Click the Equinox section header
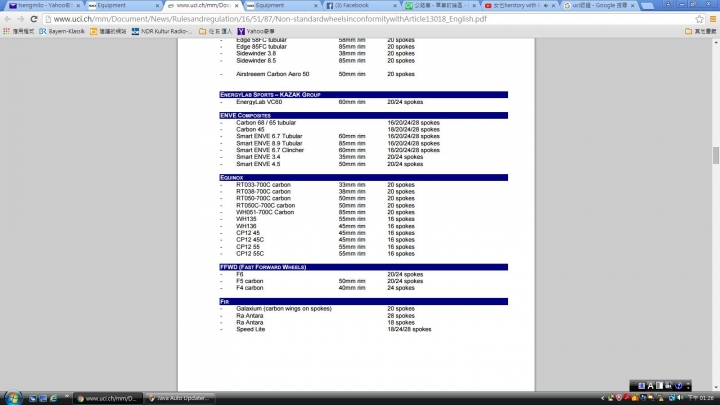This screenshot has height=405, width=720. point(364,177)
